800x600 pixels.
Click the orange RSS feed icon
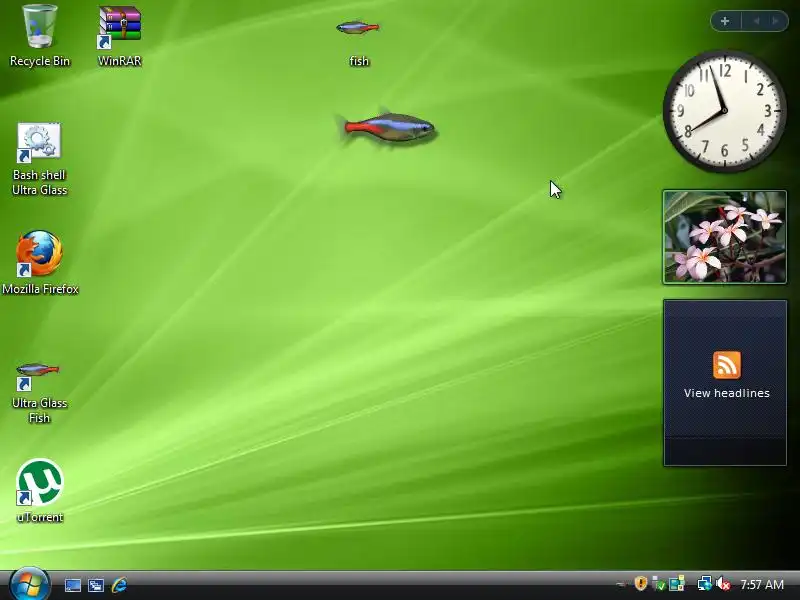click(727, 365)
